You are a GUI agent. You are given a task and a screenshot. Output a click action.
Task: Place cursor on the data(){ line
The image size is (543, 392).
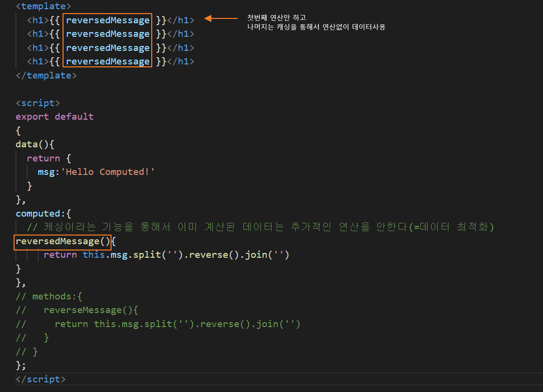tap(35, 144)
